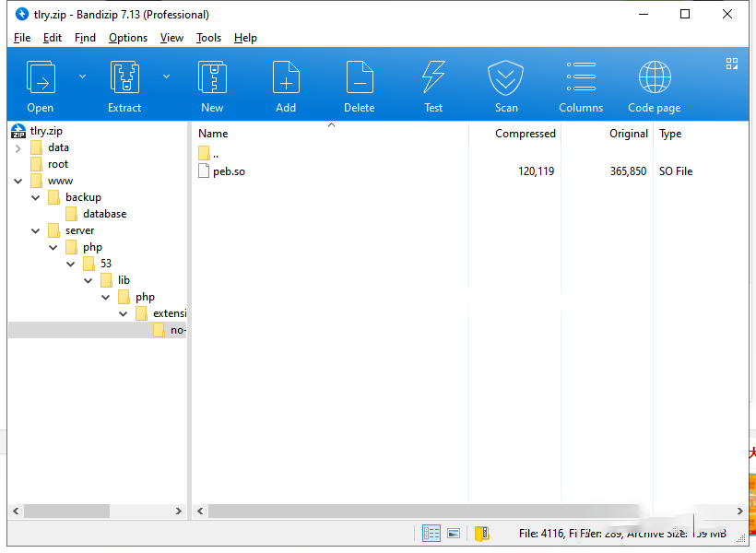The width and height of the screenshot is (756, 553).
Task: Switch to details list view icon in status bar
Action: click(x=431, y=534)
